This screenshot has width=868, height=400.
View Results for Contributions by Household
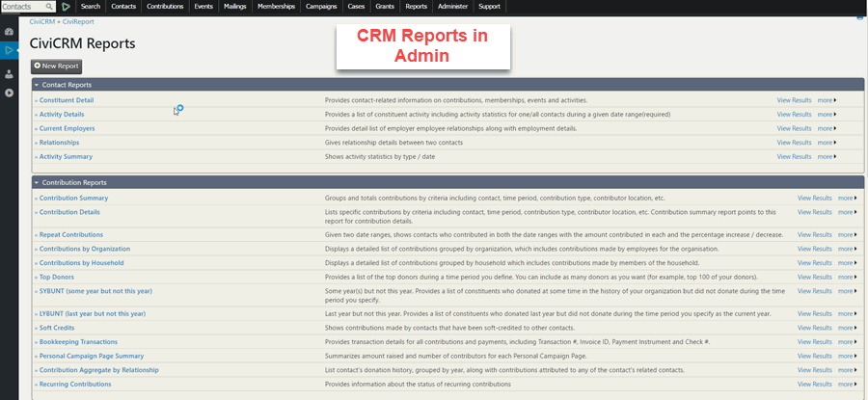pos(814,263)
